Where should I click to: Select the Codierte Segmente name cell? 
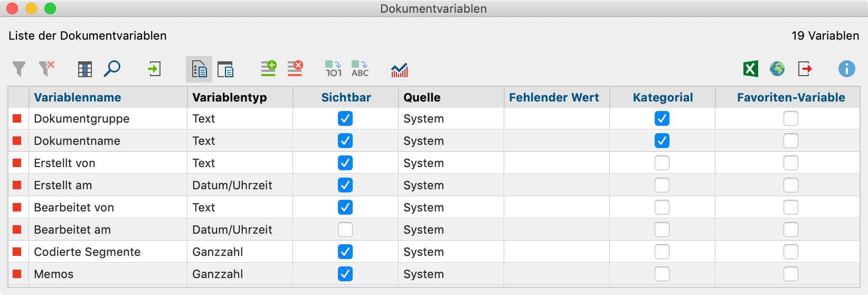point(108,252)
